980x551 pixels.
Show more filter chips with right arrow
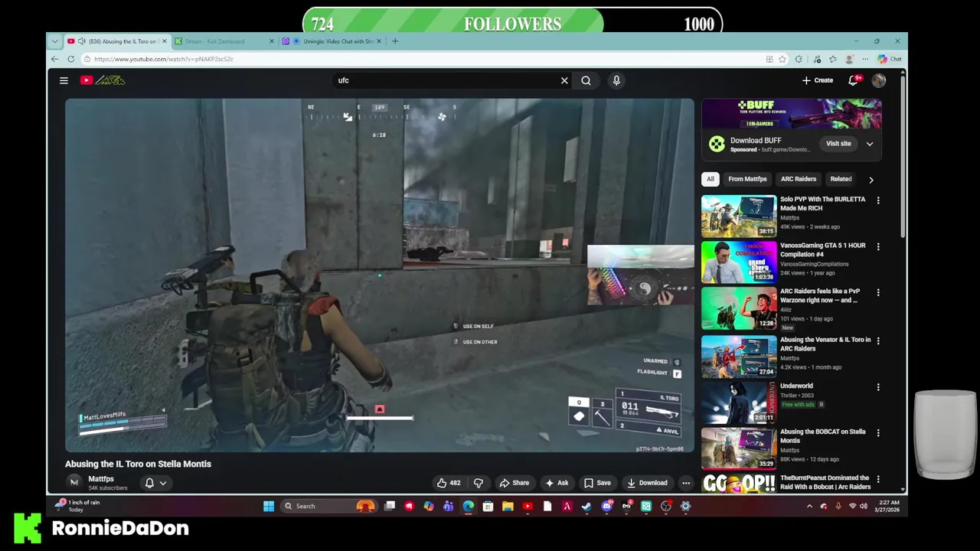(x=871, y=180)
